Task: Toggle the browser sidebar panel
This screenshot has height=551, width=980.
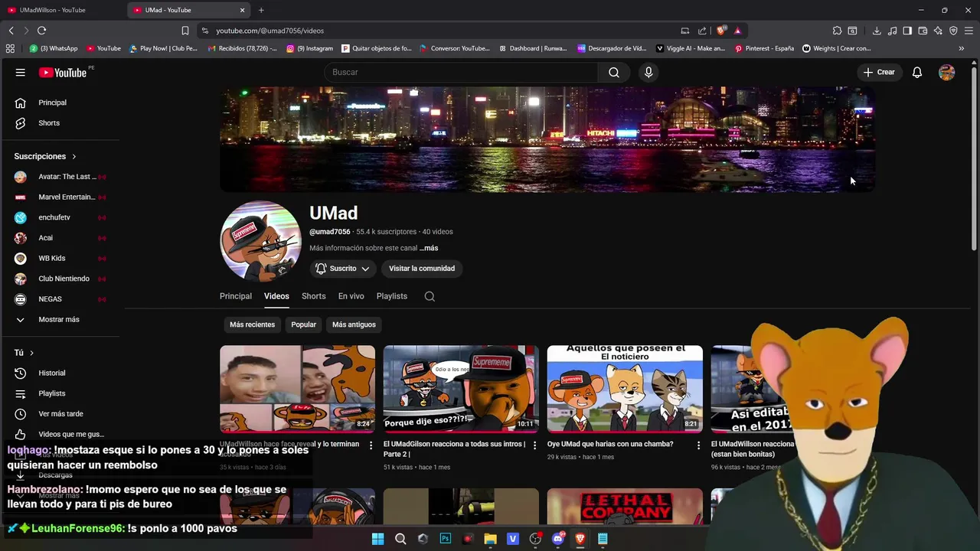Action: tap(907, 31)
